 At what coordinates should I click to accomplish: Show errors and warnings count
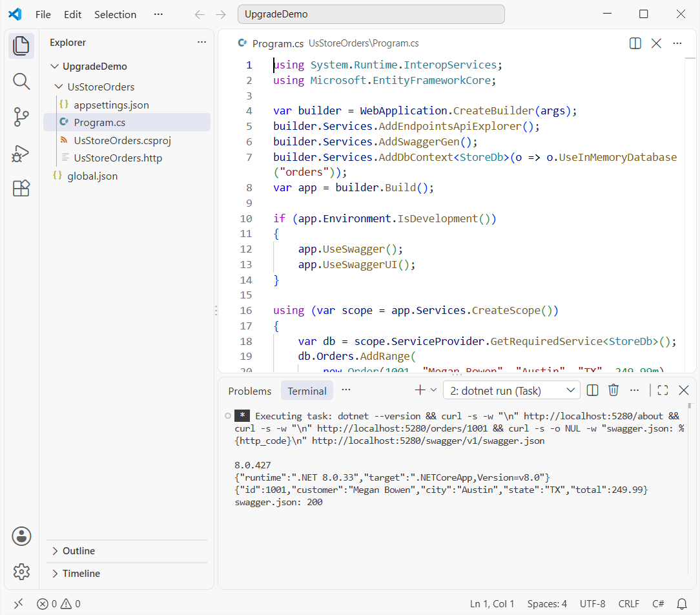59,604
